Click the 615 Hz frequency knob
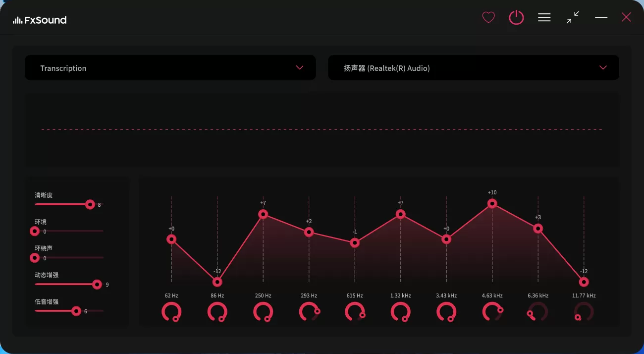This screenshot has width=644, height=354. click(355, 312)
